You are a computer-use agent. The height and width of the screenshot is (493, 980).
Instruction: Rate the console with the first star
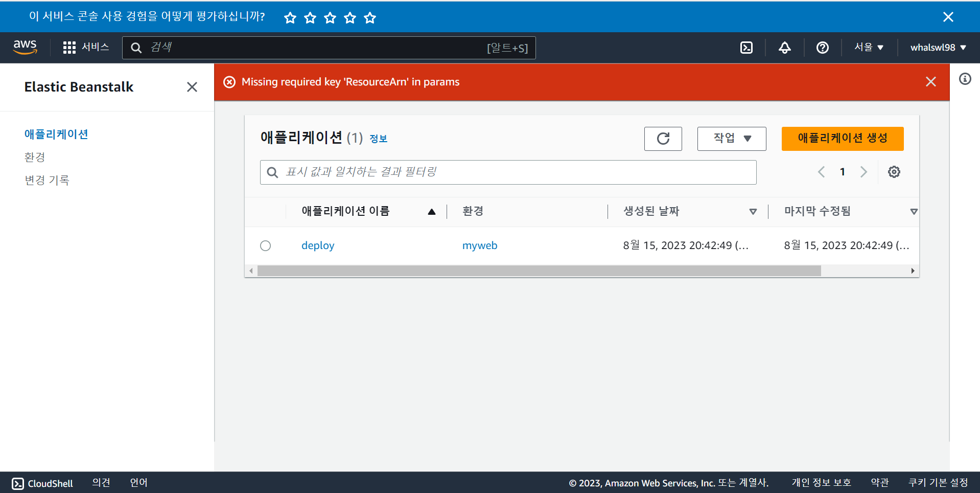point(290,18)
